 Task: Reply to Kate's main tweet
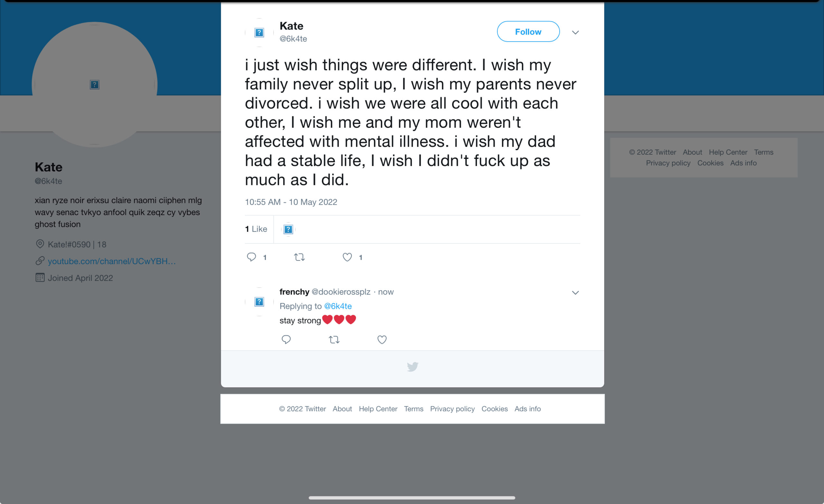[251, 257]
